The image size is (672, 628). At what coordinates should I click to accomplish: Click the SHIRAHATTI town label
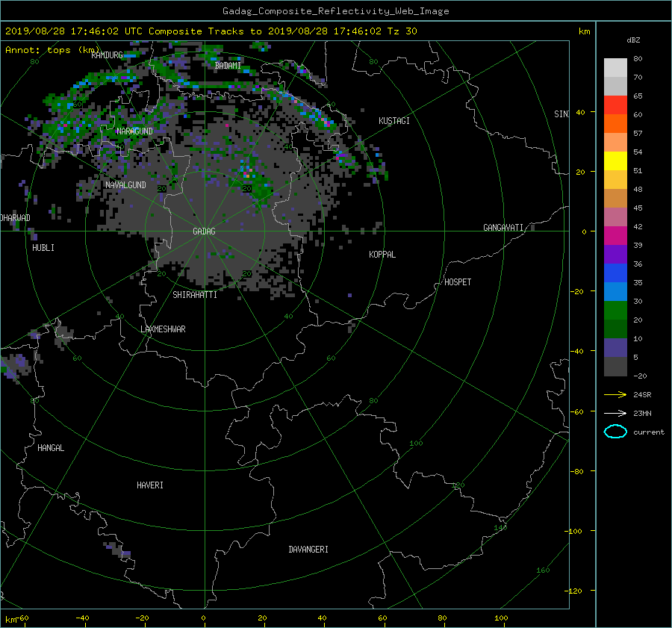(x=195, y=295)
